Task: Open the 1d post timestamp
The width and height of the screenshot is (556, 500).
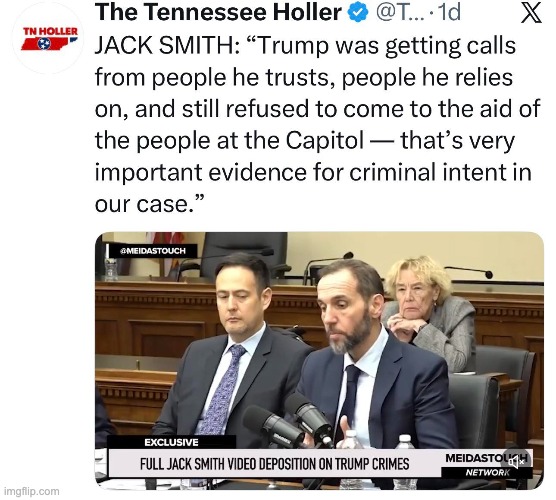Action: pyautogui.click(x=450, y=13)
